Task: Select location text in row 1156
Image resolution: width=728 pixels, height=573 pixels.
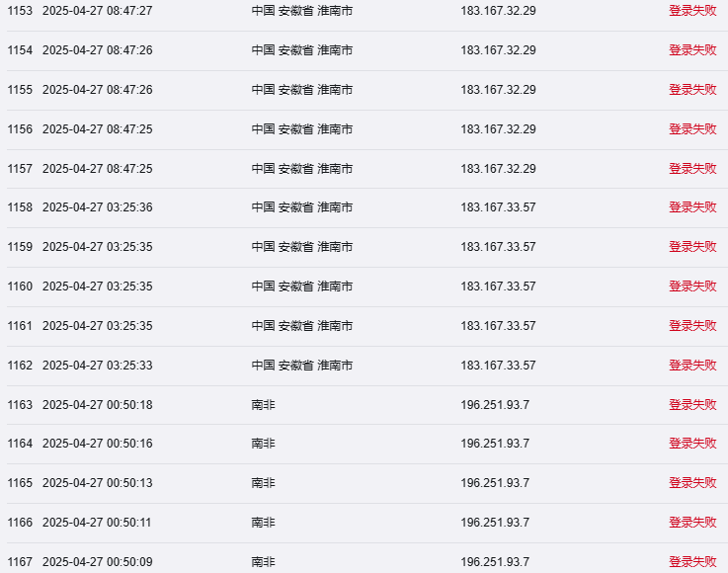Action: [x=302, y=129]
